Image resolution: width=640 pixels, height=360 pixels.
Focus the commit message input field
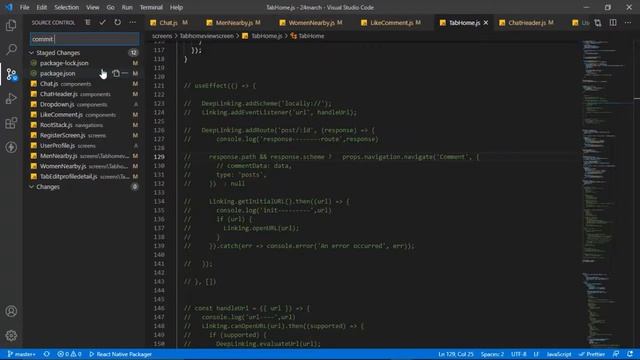tap(84, 39)
